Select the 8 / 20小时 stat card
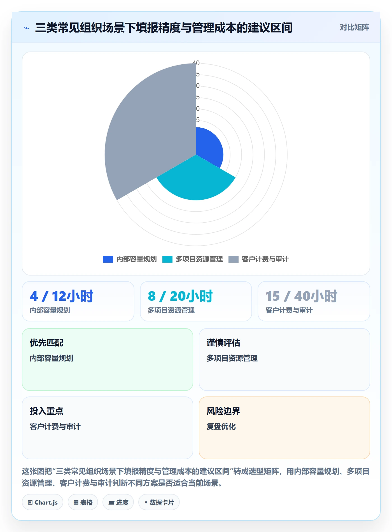This screenshot has width=392, height=532. pyautogui.click(x=196, y=301)
